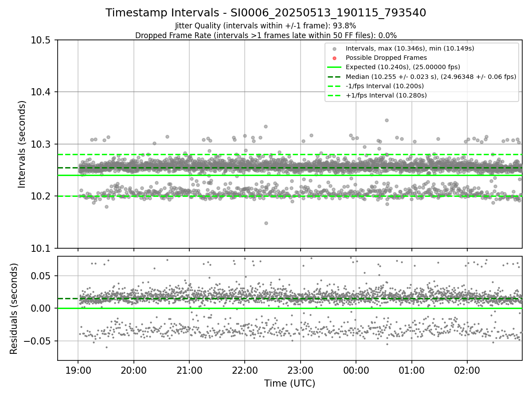Click the gray dot marker in legend for Intervals
Viewport: 532px width, 399px height.
(335, 49)
